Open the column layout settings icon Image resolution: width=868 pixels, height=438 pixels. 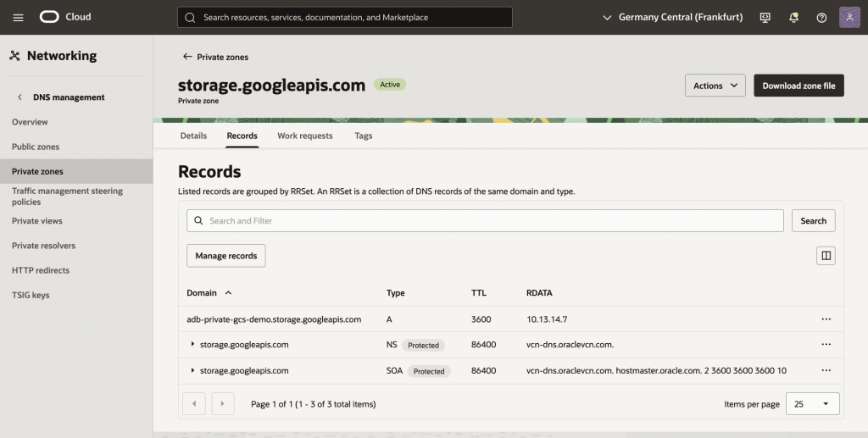(x=826, y=256)
